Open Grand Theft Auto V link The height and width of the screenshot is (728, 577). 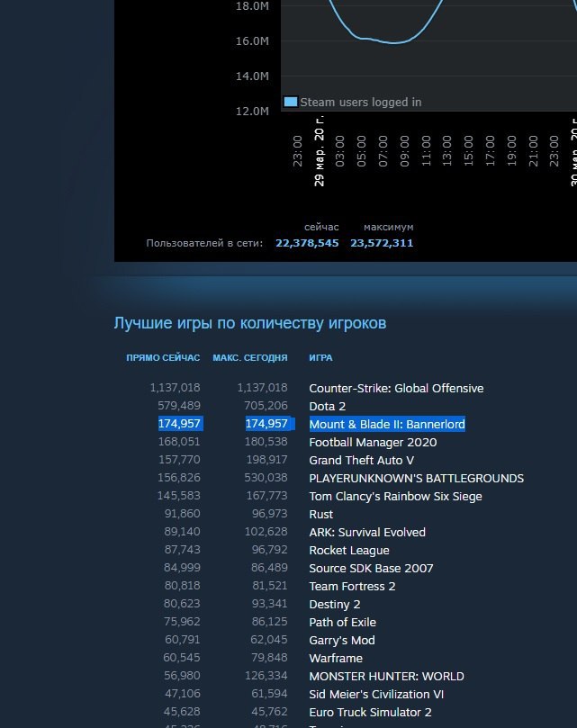(x=362, y=460)
